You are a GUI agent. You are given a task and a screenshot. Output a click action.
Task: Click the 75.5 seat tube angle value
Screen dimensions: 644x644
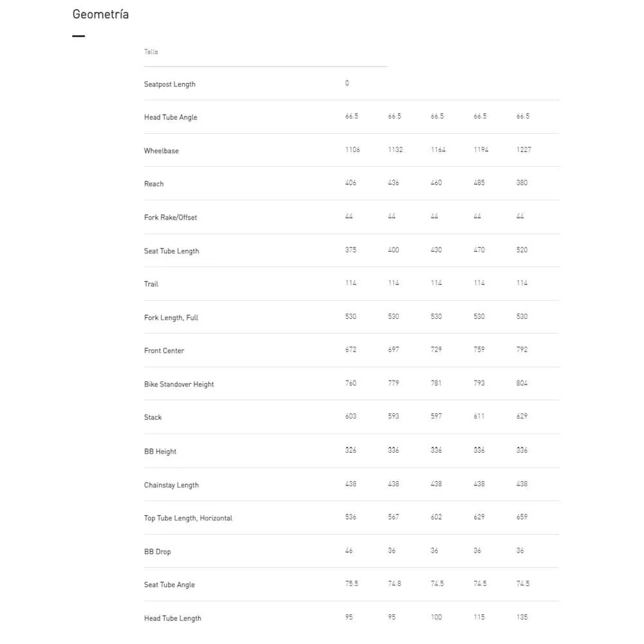(352, 583)
